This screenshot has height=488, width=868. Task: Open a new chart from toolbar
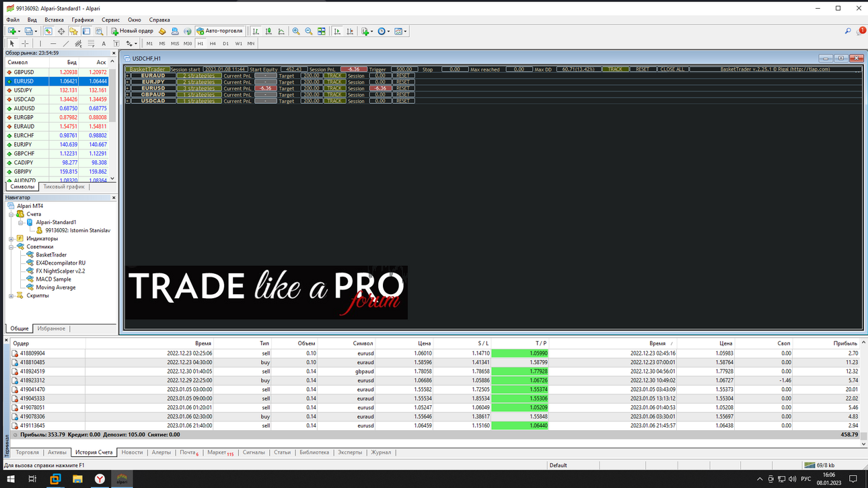[x=12, y=31]
